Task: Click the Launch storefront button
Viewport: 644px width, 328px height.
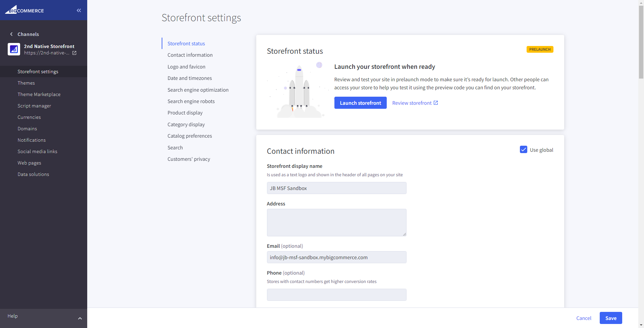Action: pyautogui.click(x=360, y=103)
